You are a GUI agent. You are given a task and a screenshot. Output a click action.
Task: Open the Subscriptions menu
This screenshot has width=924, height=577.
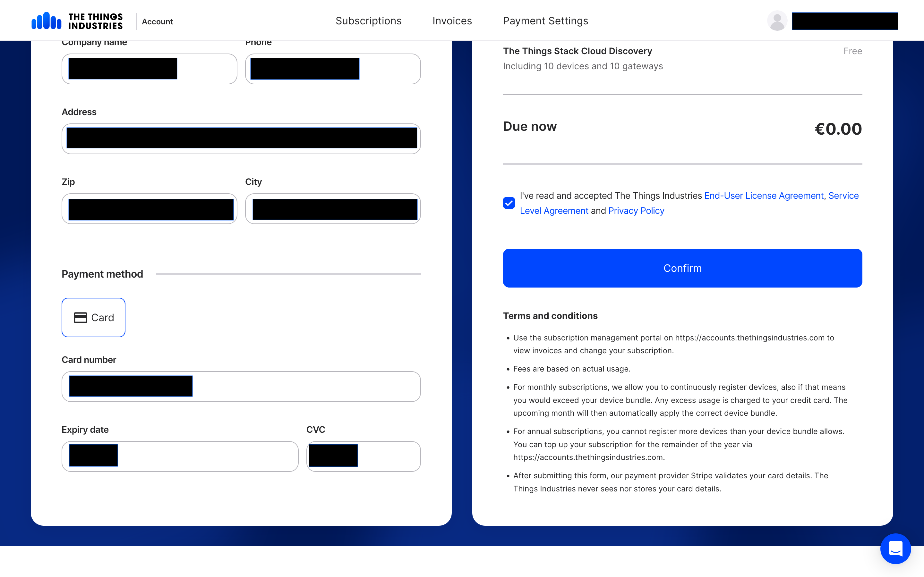coord(369,21)
